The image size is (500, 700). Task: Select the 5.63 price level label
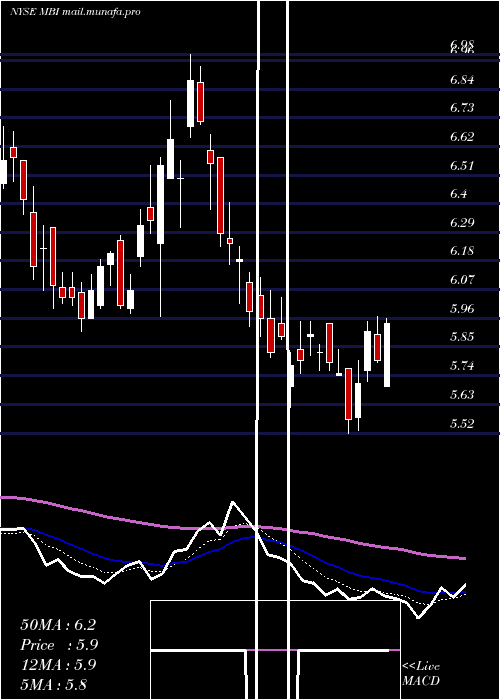coord(462,395)
